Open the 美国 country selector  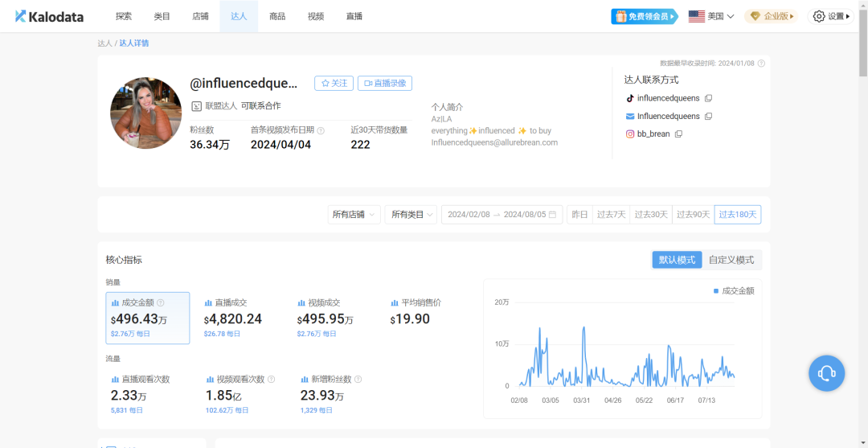point(711,16)
